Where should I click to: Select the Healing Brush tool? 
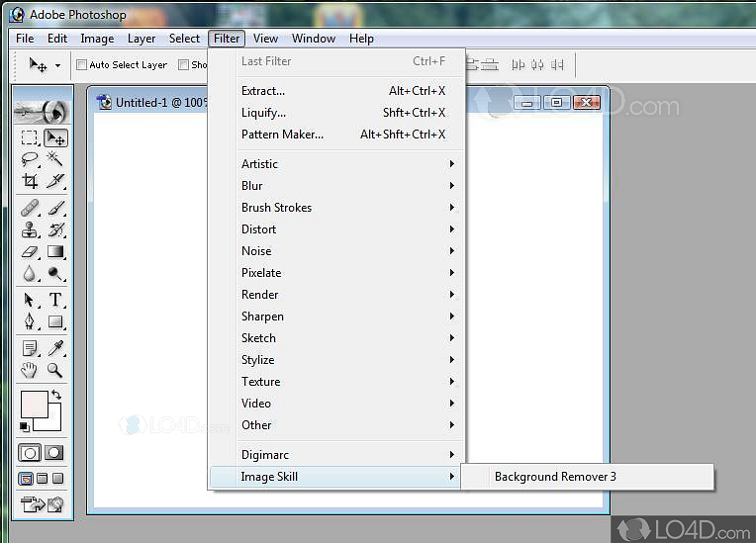pyautogui.click(x=30, y=208)
